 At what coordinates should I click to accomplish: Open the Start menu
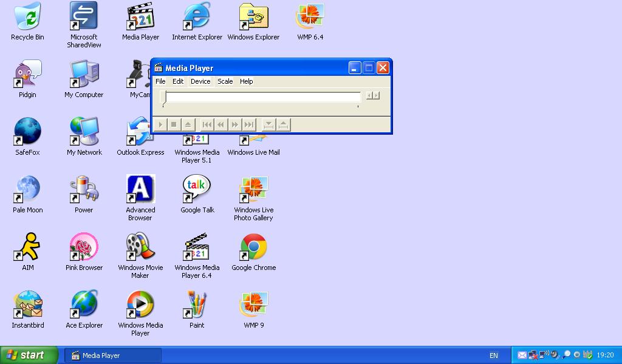click(x=29, y=355)
